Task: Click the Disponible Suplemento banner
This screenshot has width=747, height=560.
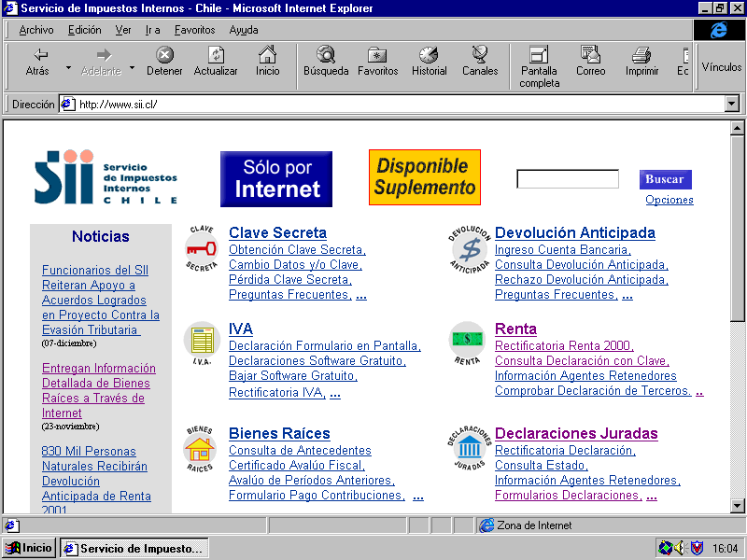Action: coord(425,177)
